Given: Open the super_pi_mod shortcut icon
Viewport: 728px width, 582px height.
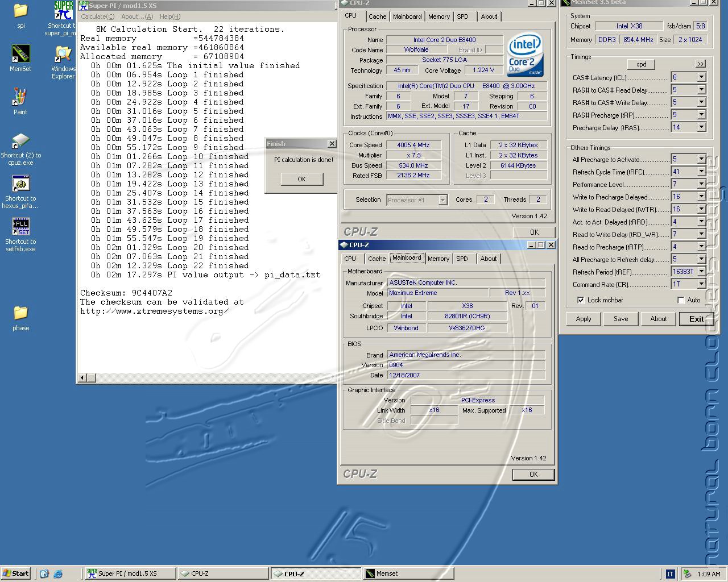Looking at the screenshot, I should (63, 11).
